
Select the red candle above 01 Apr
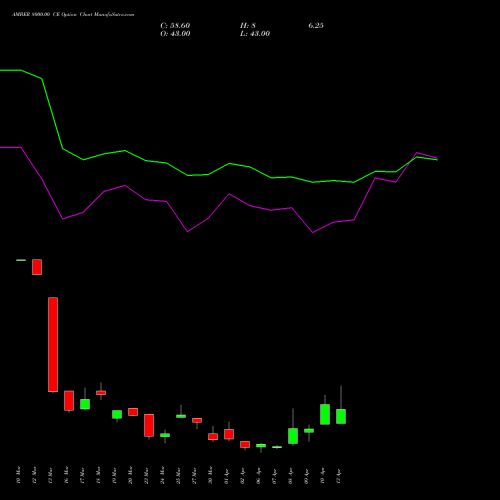(229, 434)
